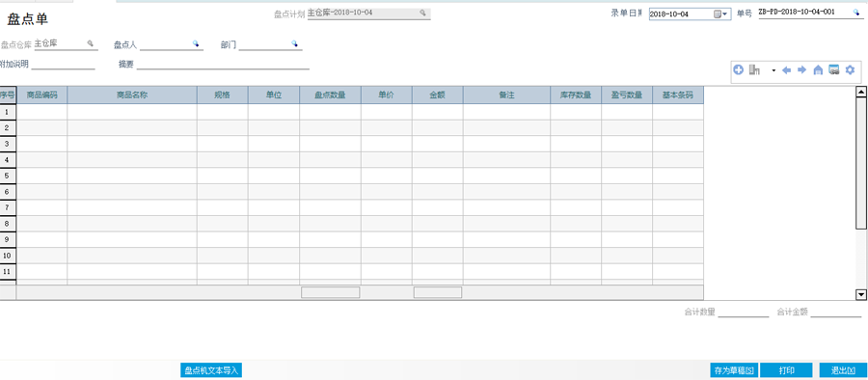Screen dimensions: 868x380
Task: Click the blue plus add icon
Action: pos(738,69)
